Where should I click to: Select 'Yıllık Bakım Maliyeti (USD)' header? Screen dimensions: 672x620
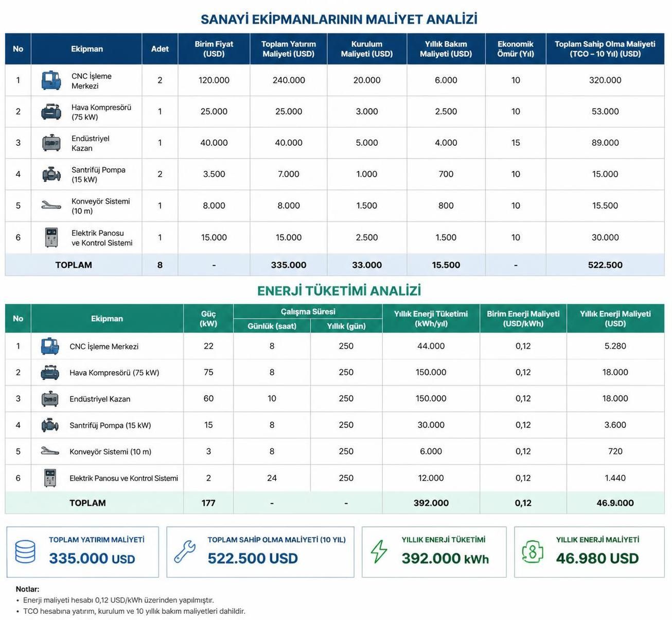click(x=446, y=49)
